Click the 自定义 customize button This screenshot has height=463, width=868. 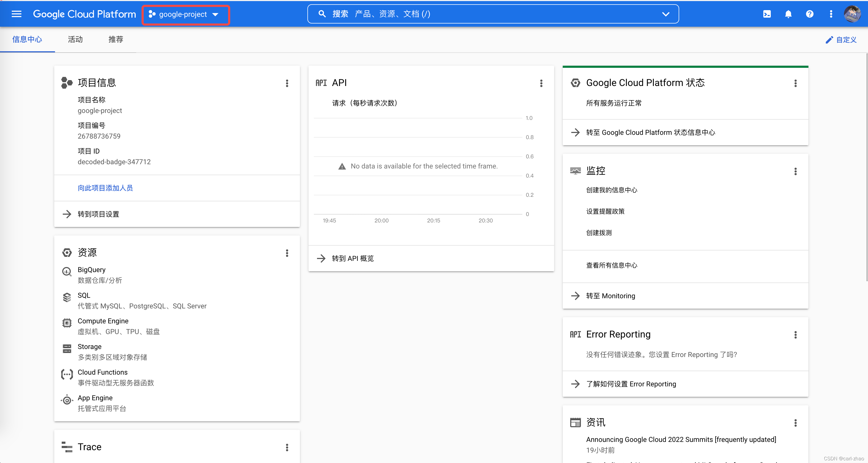pos(841,40)
